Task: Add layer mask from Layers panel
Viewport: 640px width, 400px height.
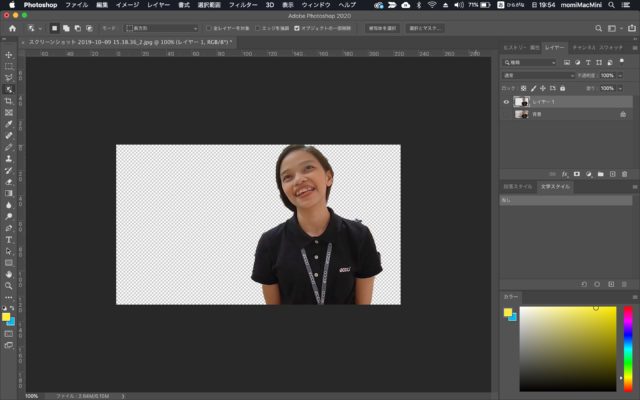Action: (577, 173)
